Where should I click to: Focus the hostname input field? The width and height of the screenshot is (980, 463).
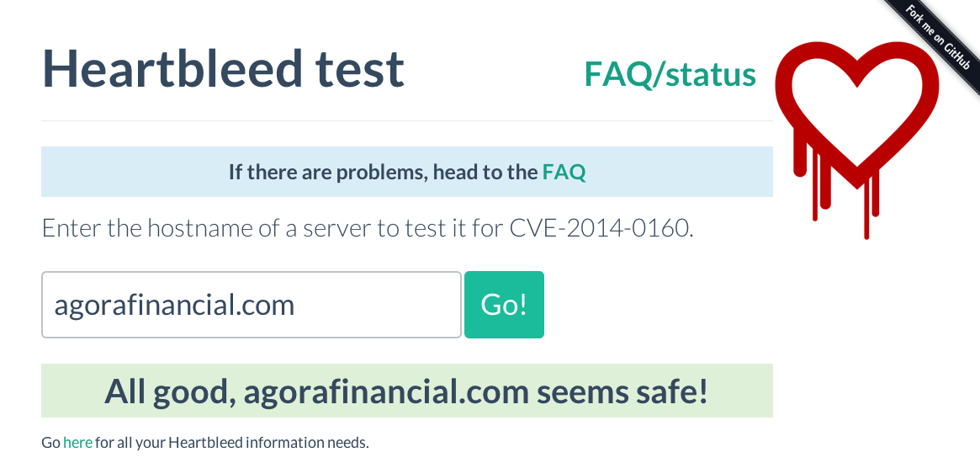coord(251,305)
